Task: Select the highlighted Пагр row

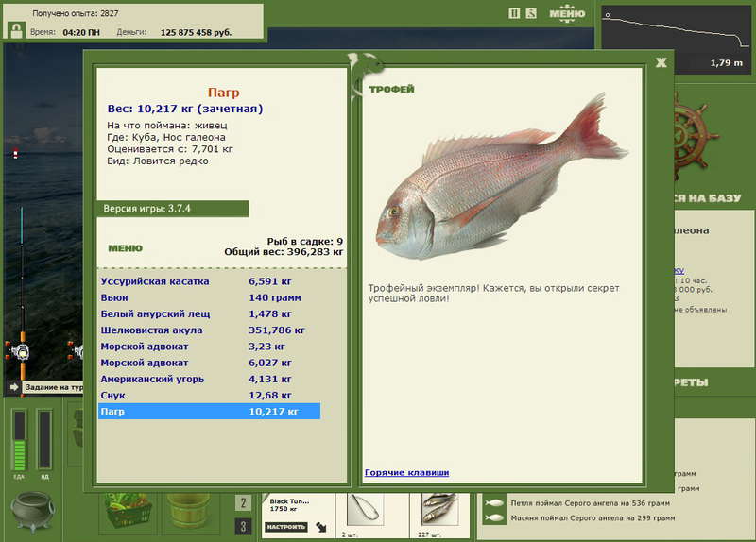Action: pos(209,412)
